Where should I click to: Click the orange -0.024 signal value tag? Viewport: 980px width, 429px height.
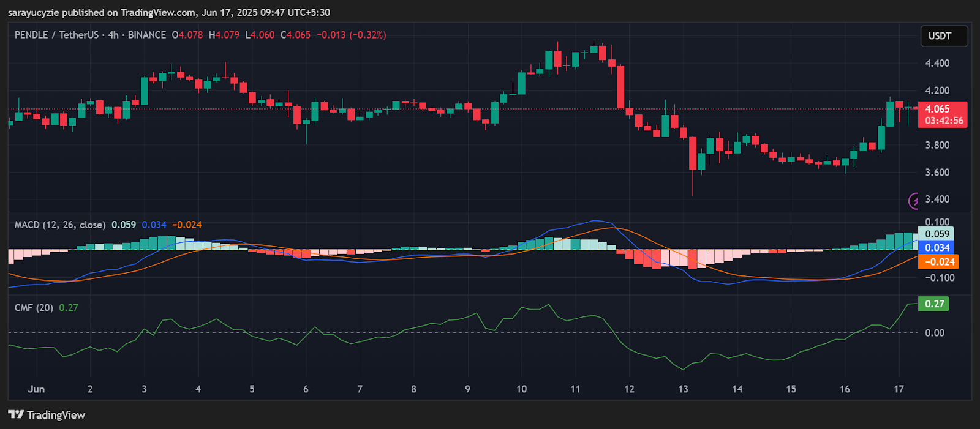[938, 262]
